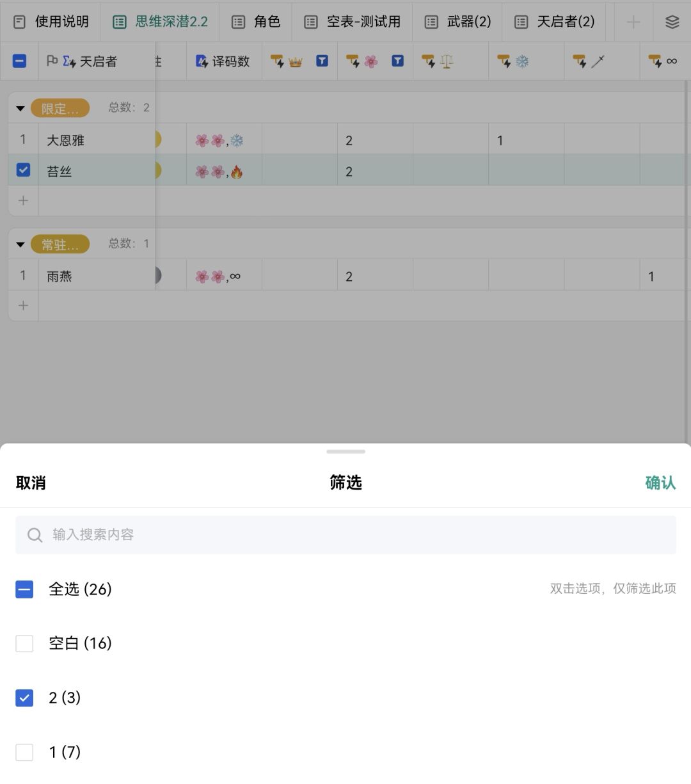This screenshot has width=691, height=784.
Task: Add a row under the 常驻 group
Action: click(23, 306)
